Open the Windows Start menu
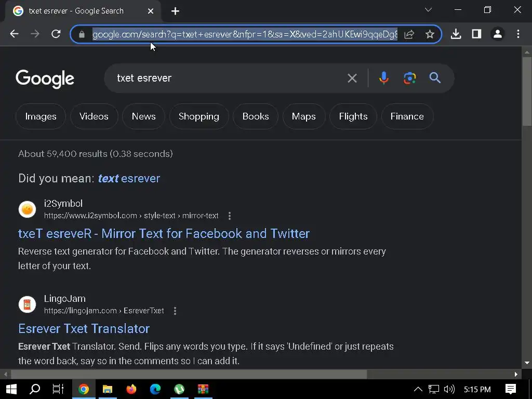This screenshot has width=532, height=399. (x=11, y=389)
